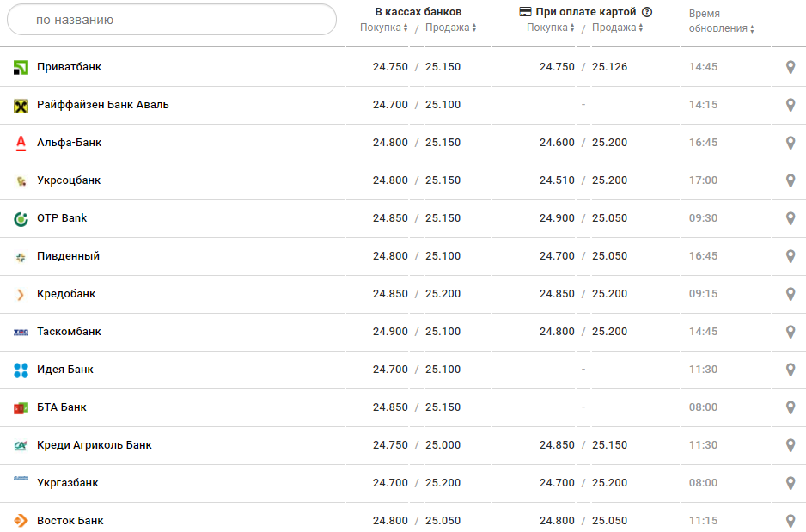Click the Пивденный bank name

(68, 256)
